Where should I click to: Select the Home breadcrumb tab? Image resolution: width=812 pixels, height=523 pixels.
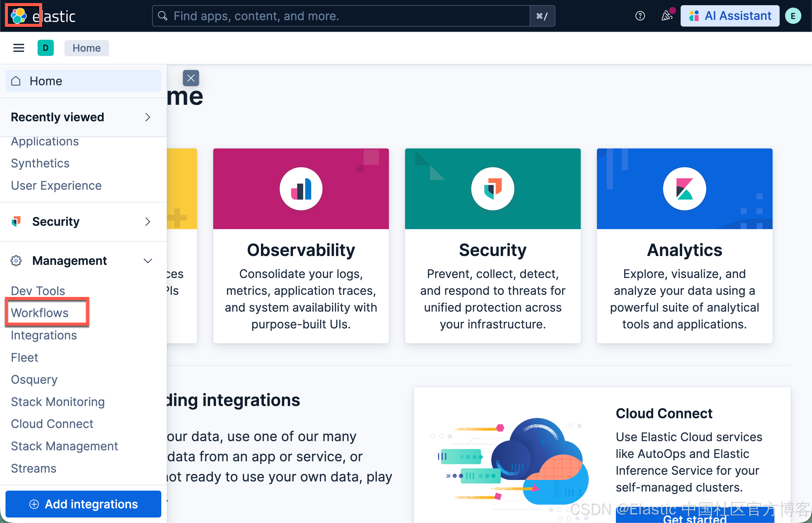click(x=86, y=48)
